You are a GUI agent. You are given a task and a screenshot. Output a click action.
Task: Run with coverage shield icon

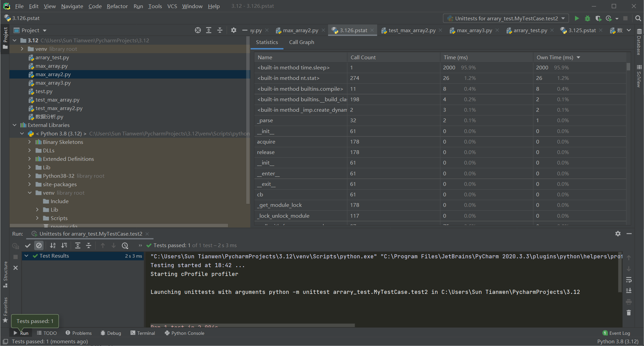point(598,18)
